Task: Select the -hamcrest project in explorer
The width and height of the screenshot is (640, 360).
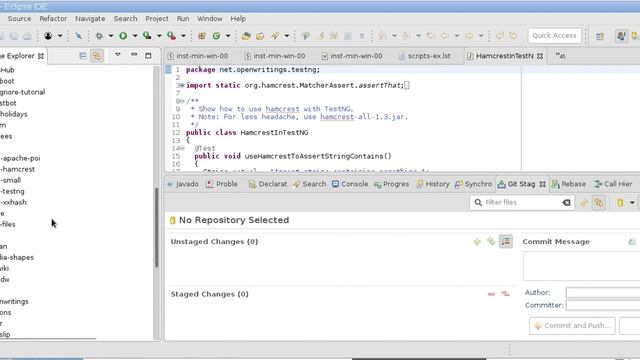Action: (18, 169)
